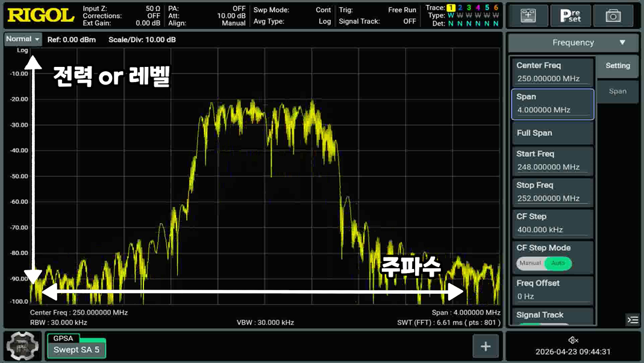Screen dimensions: 644x363
Task: Click the Trig: Free Run status
Action: click(378, 10)
